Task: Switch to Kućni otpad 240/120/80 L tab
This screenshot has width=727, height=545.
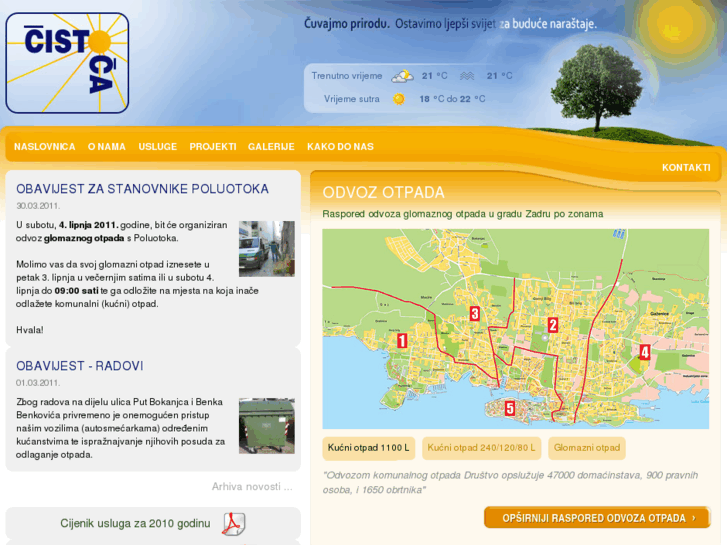Action: point(481,448)
